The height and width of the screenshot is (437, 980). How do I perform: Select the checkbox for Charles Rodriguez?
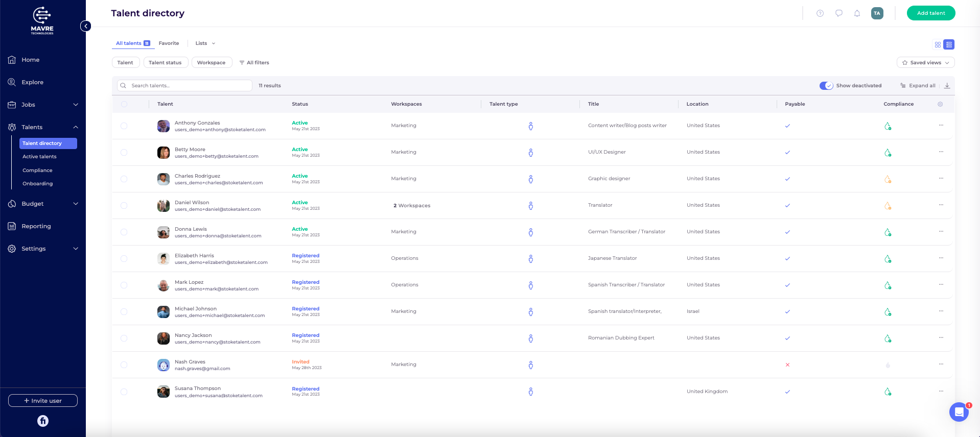(124, 179)
